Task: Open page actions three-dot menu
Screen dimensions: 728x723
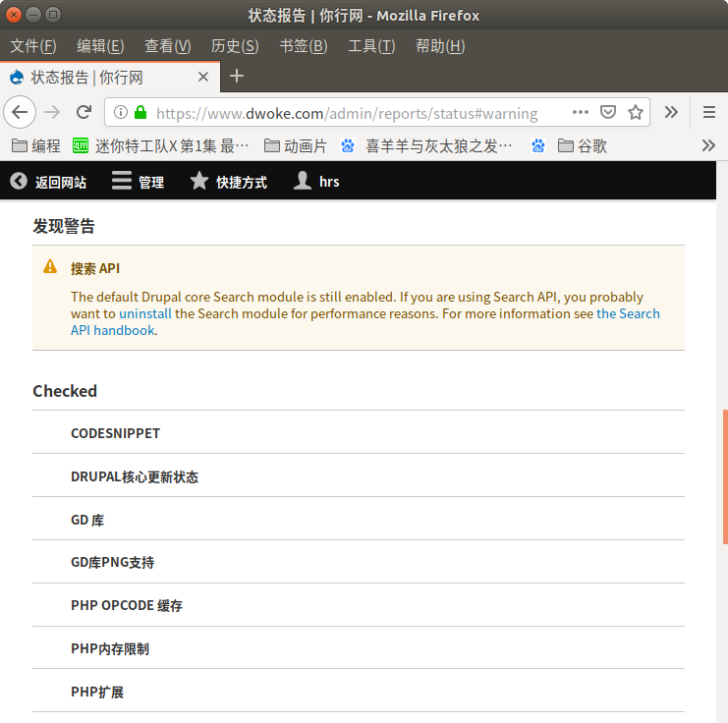Action: pyautogui.click(x=581, y=112)
